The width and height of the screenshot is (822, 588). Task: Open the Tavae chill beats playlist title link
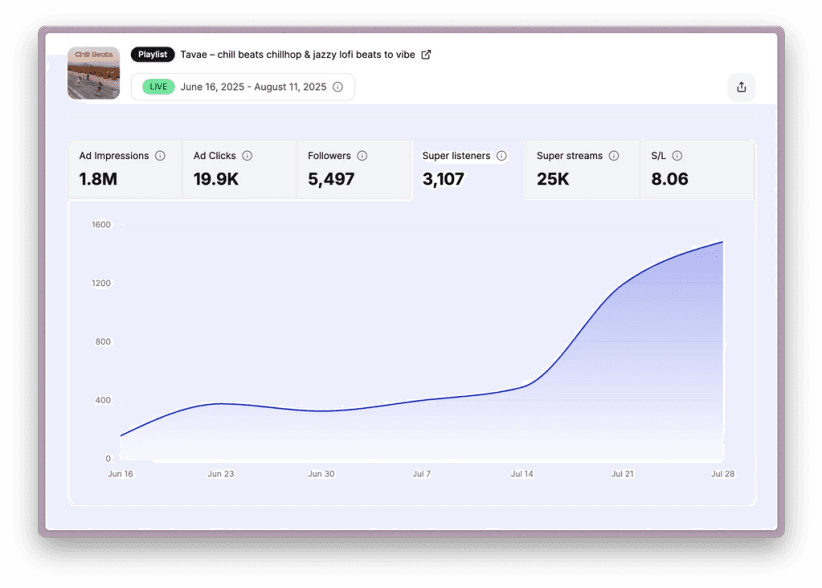pos(297,55)
